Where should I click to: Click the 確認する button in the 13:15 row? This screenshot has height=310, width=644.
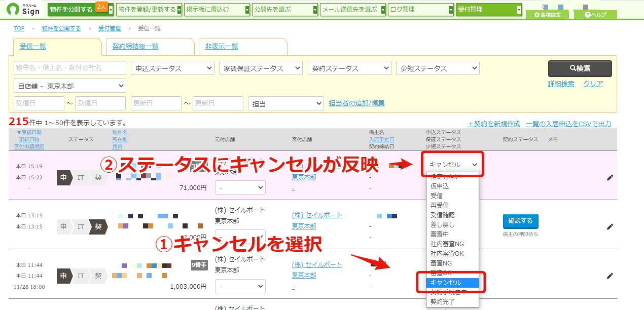tap(521, 221)
